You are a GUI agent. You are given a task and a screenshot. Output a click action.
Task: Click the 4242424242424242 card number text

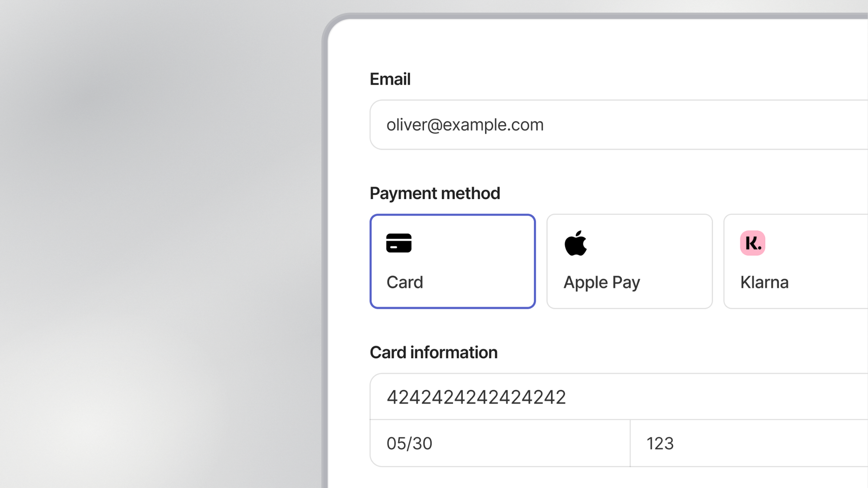point(476,397)
